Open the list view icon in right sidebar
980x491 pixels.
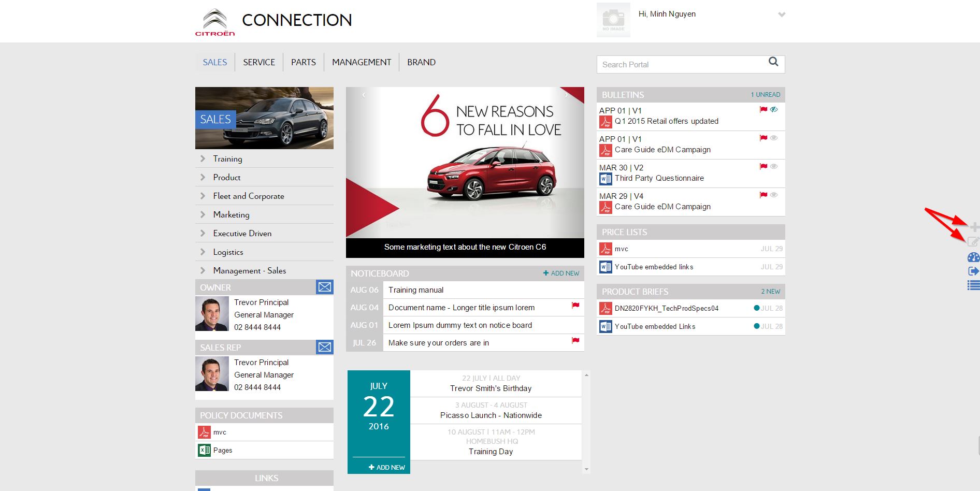(973, 285)
